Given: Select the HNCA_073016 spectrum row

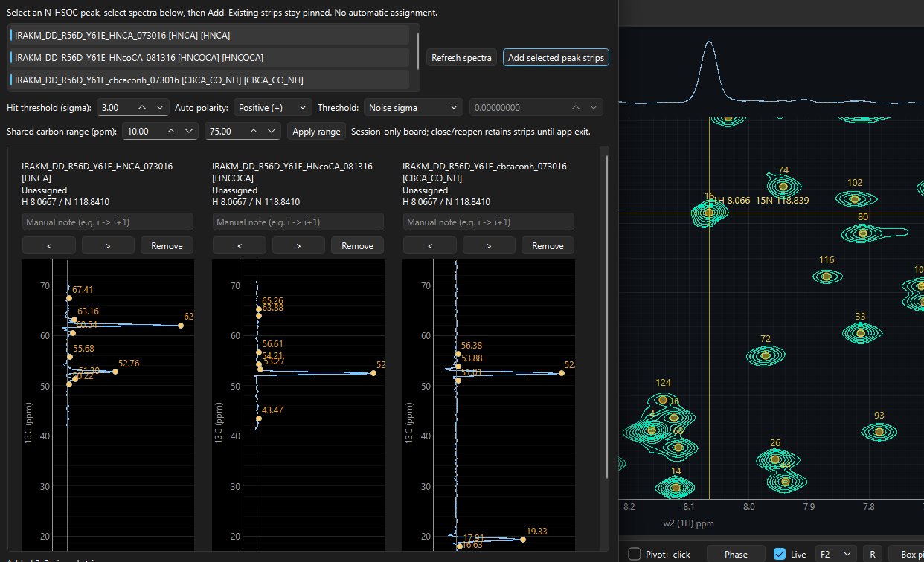Looking at the screenshot, I should click(x=209, y=35).
